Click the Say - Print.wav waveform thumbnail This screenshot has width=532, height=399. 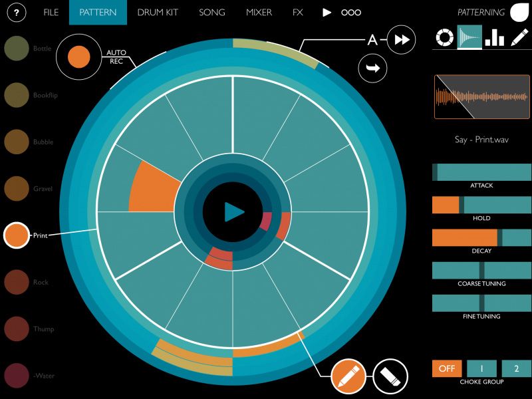(x=481, y=96)
